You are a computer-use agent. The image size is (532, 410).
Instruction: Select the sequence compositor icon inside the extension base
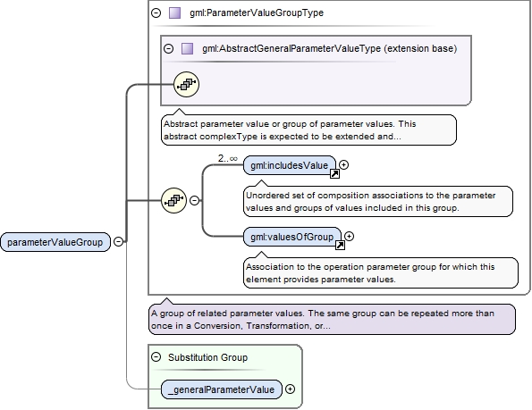click(186, 84)
